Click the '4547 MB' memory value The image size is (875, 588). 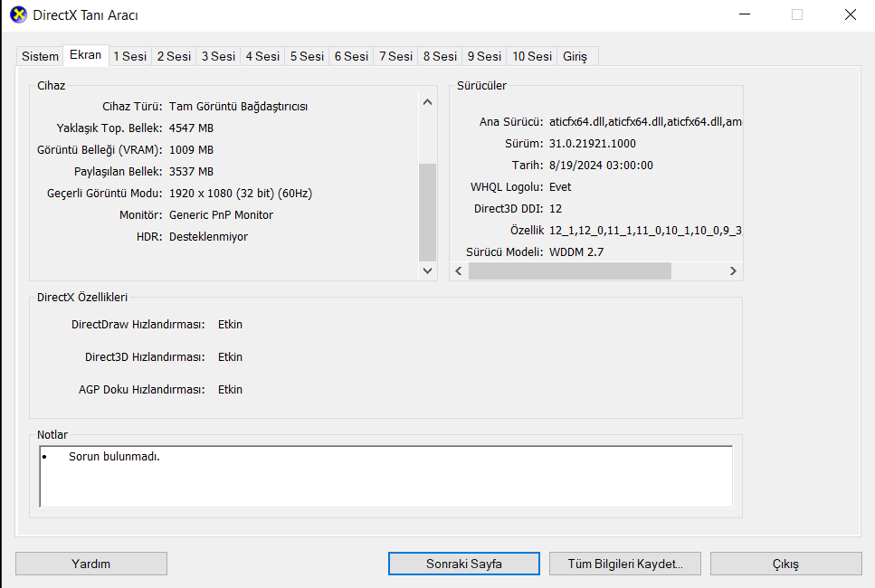point(192,128)
